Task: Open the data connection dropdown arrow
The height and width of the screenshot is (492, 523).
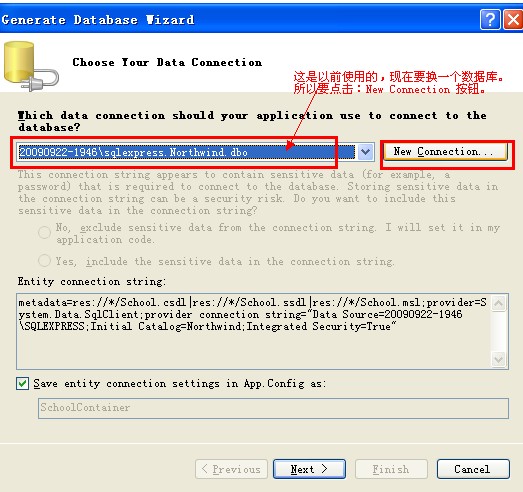Action: pyautogui.click(x=366, y=152)
